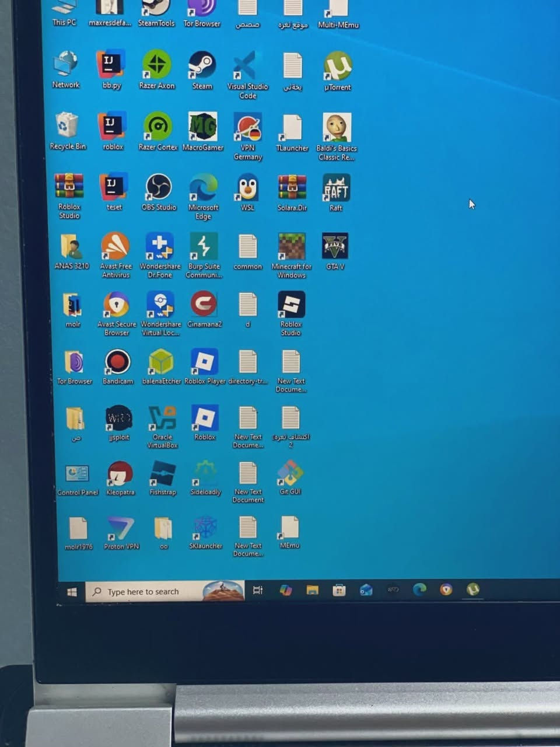Viewport: 560px width, 747px height.
Task: Open Microsoft Store from the taskbar
Action: (339, 590)
